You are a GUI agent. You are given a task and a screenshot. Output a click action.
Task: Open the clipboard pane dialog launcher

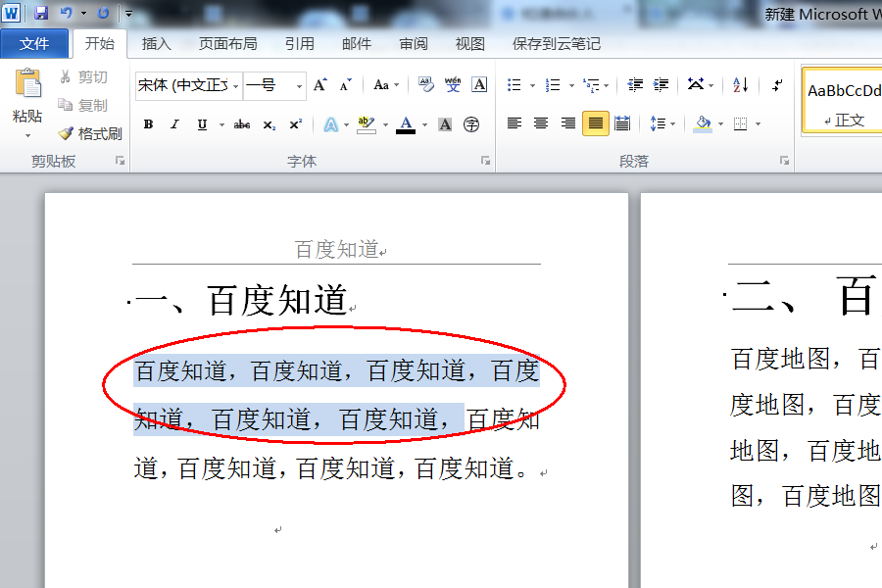[x=120, y=161]
